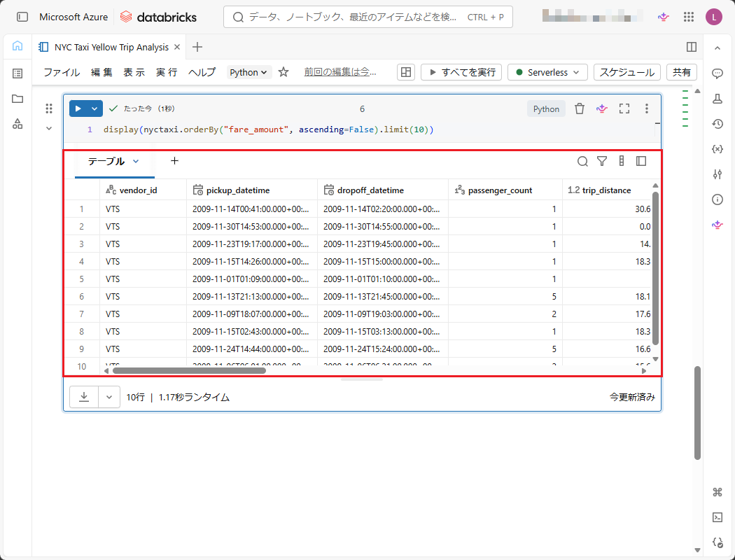Toggle the results table side panel
The width and height of the screenshot is (735, 560).
point(641,162)
